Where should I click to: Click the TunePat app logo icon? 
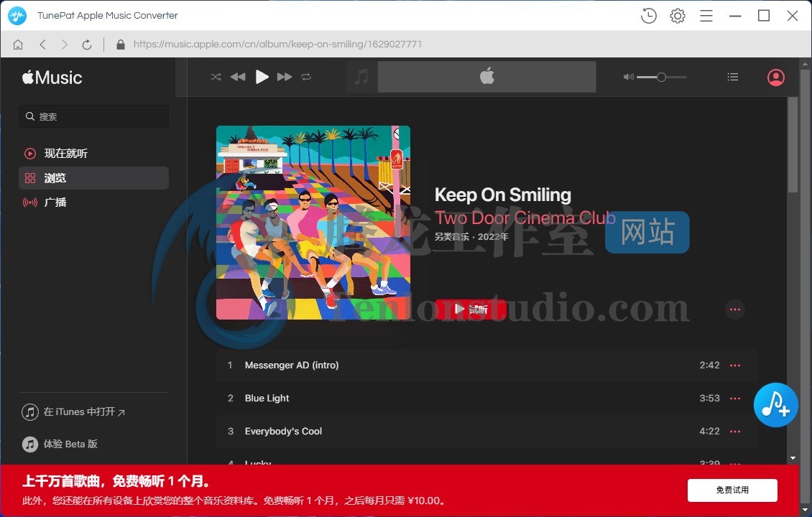pyautogui.click(x=17, y=16)
